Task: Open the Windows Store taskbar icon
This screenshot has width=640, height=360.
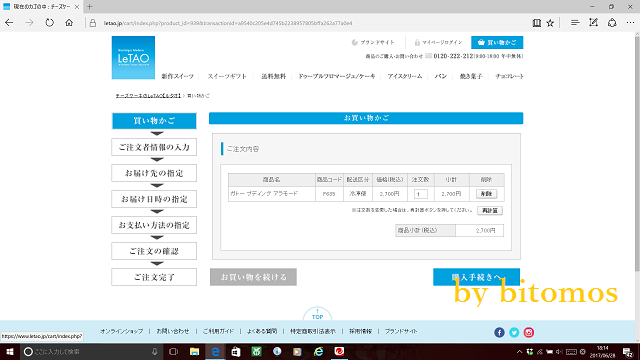Action: (x=236, y=351)
